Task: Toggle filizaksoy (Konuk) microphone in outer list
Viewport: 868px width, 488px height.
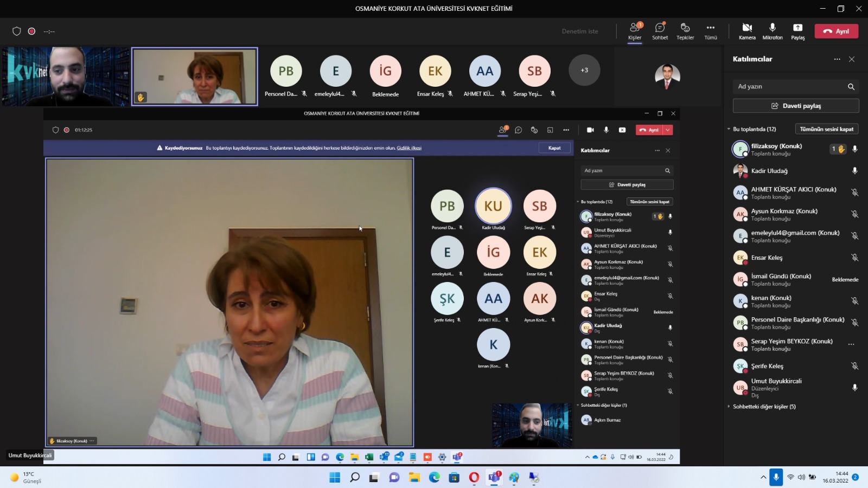Action: coord(854,149)
